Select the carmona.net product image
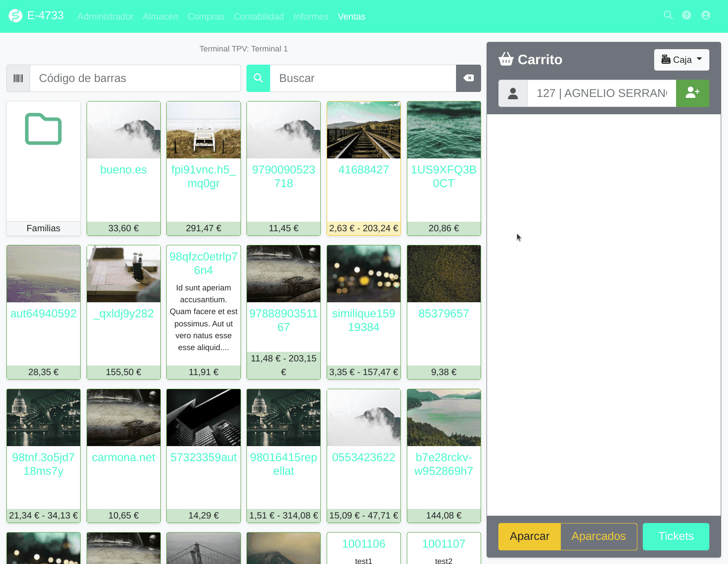728x564 pixels. click(x=123, y=417)
